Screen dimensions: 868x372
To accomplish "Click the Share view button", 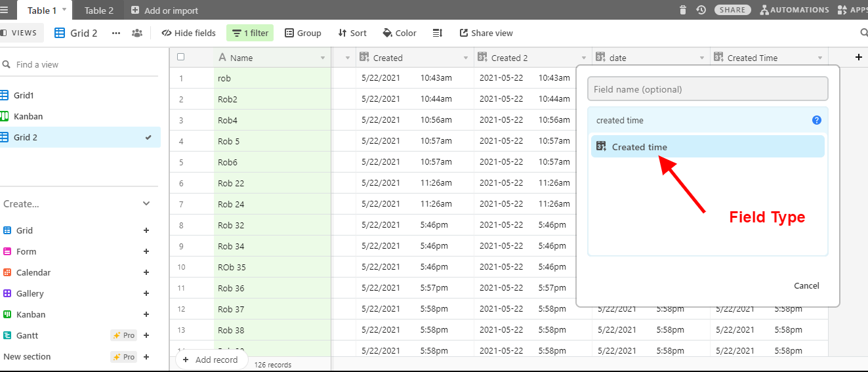I will [486, 33].
